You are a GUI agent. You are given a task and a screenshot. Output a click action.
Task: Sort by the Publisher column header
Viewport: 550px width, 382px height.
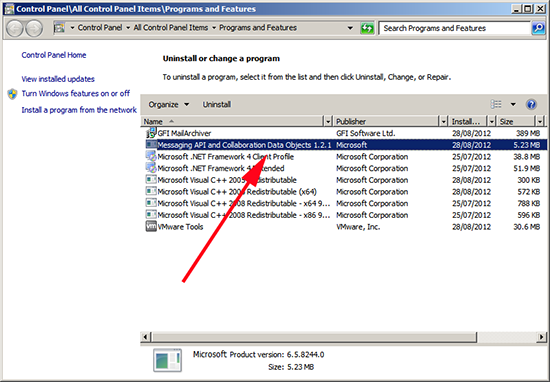coord(386,121)
